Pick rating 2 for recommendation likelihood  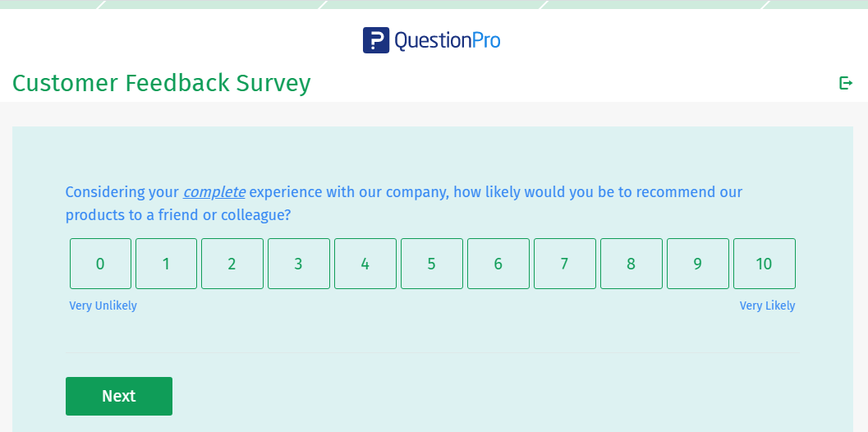[x=232, y=264]
